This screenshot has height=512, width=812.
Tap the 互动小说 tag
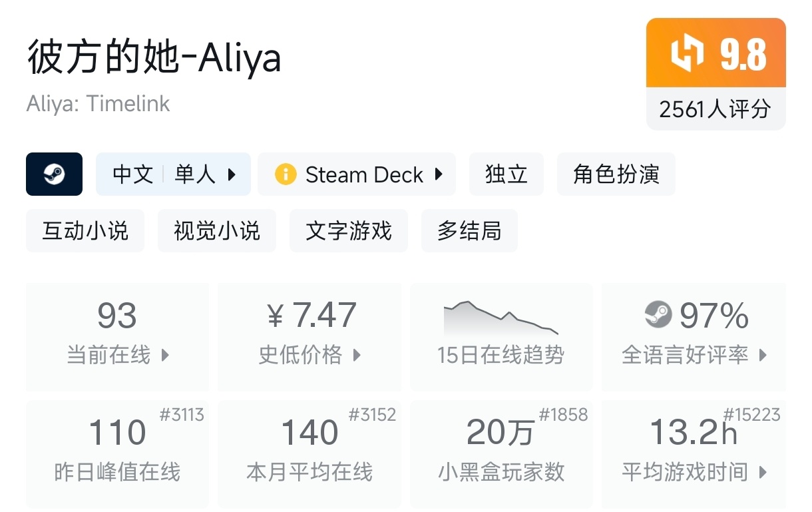point(85,231)
